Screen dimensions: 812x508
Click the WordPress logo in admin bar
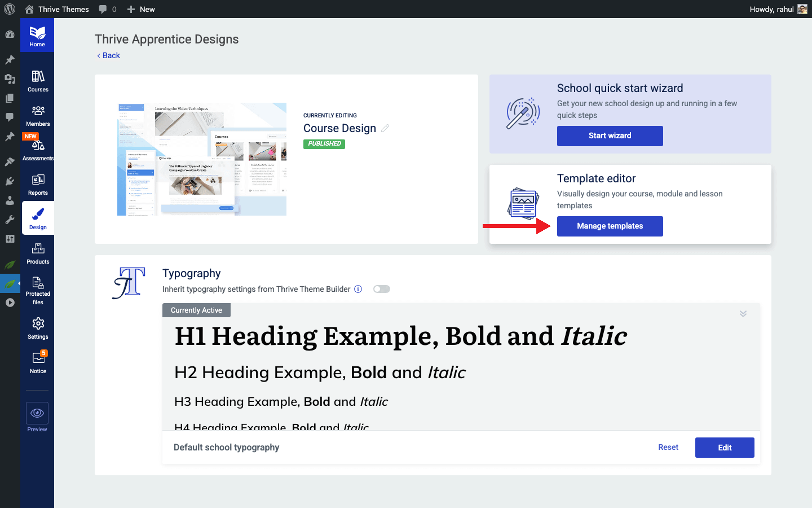point(10,9)
